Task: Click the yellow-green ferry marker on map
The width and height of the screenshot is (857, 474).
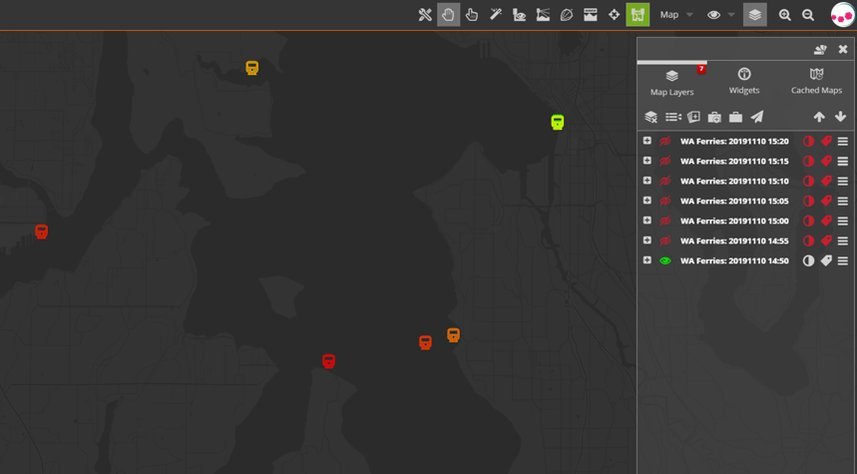Action: tap(558, 122)
